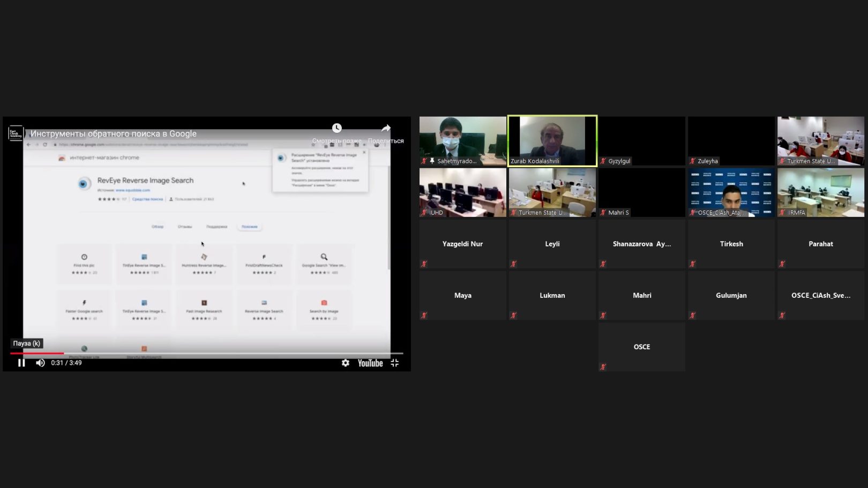Viewport: 868px width, 488px height.
Task: Click muted mic icon on Parahat tile
Action: pyautogui.click(x=782, y=264)
